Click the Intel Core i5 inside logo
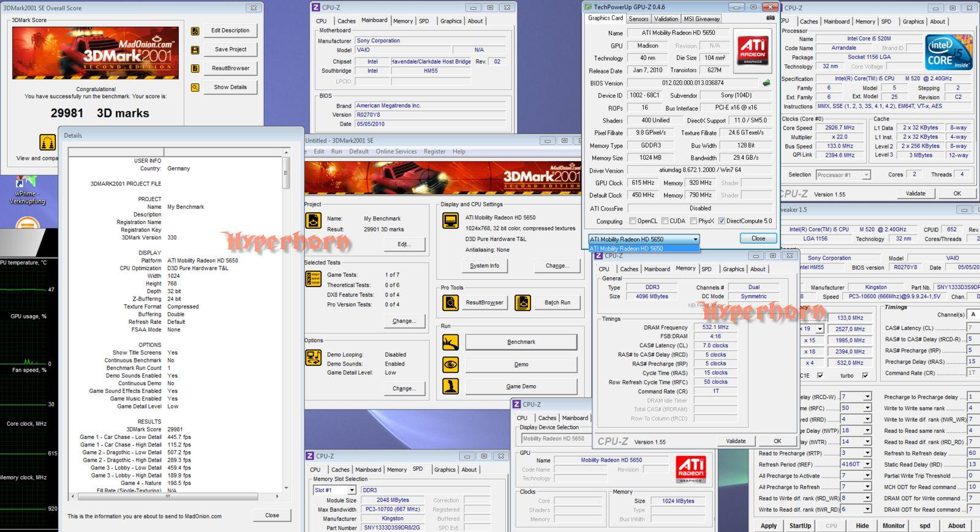The image size is (980, 532). pos(948,52)
